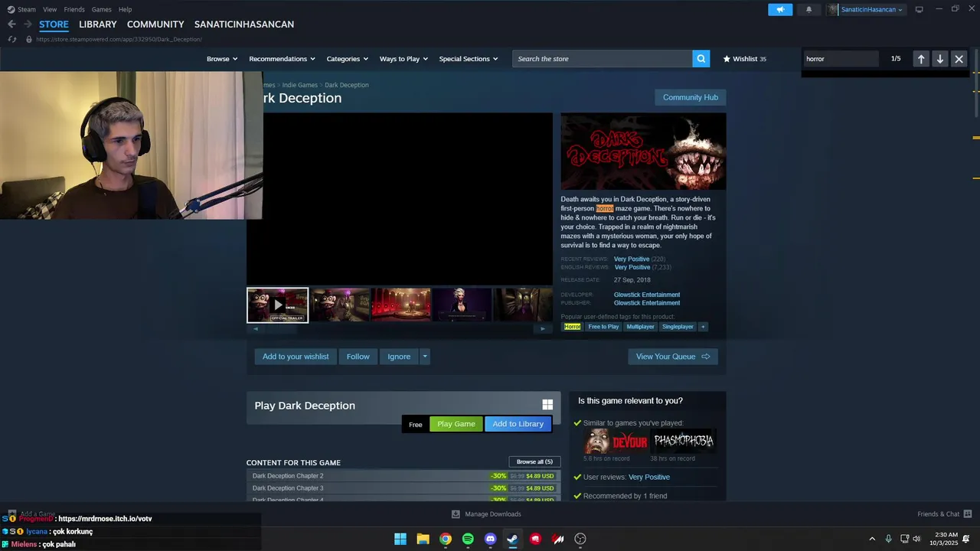Switch to Big Picture mode icon
Image resolution: width=980 pixels, height=551 pixels.
click(919, 9)
